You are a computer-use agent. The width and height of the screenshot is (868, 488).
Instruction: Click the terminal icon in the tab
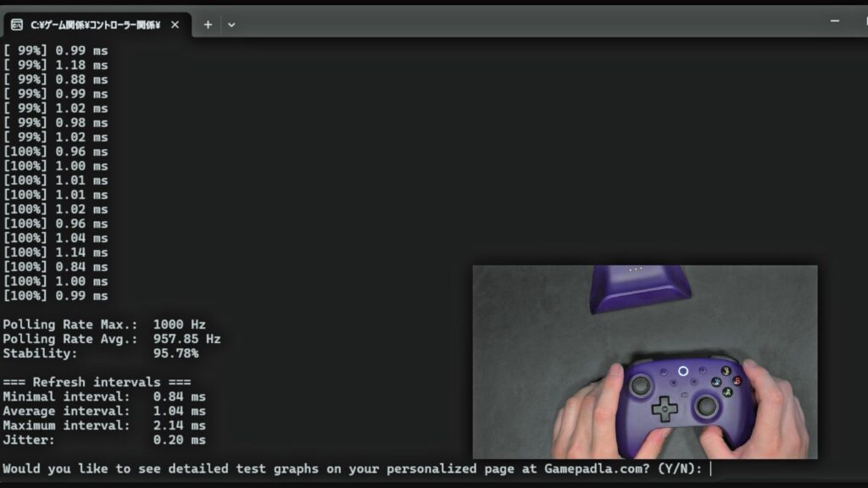point(17,25)
